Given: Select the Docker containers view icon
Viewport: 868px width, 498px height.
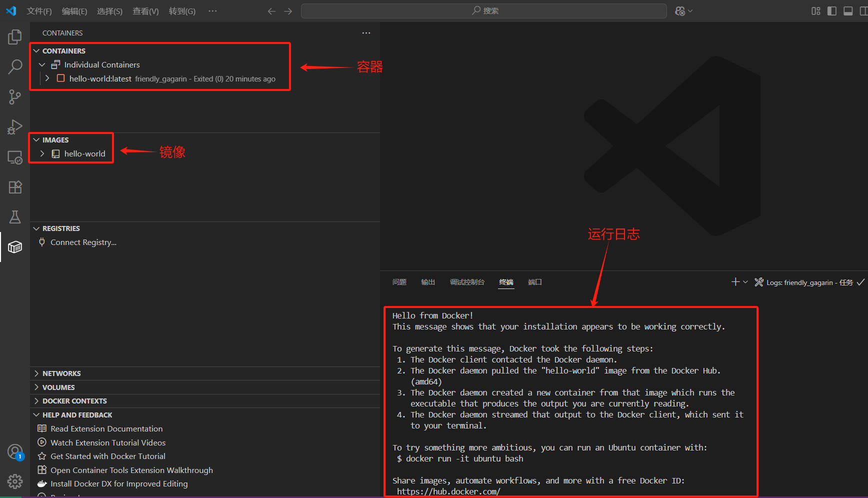Looking at the screenshot, I should tap(15, 247).
